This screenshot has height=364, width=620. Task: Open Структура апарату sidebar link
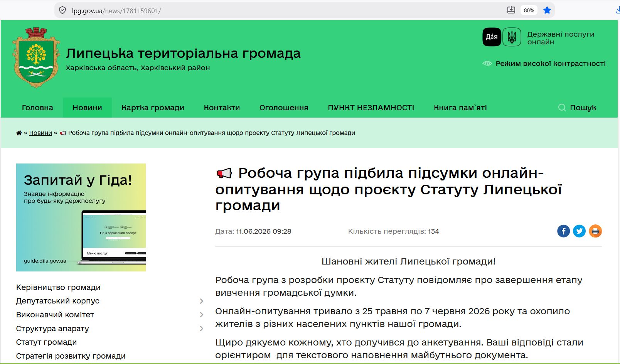tap(52, 329)
